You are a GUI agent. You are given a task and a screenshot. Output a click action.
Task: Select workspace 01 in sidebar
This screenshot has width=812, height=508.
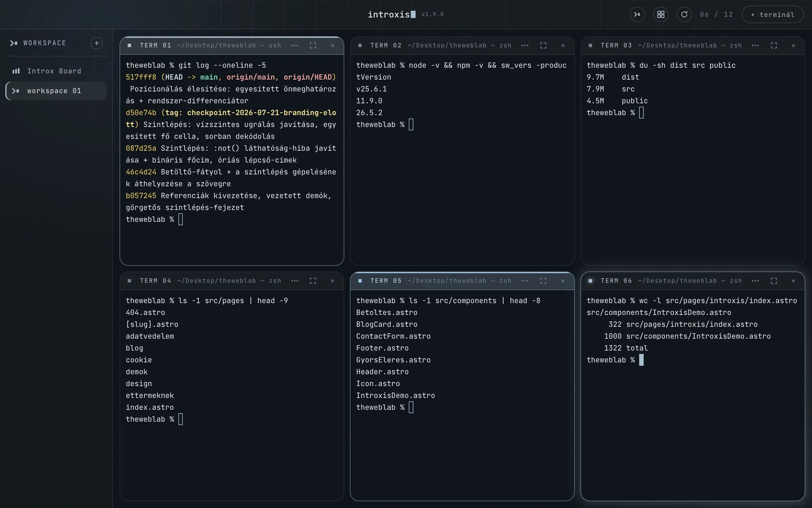(56, 91)
